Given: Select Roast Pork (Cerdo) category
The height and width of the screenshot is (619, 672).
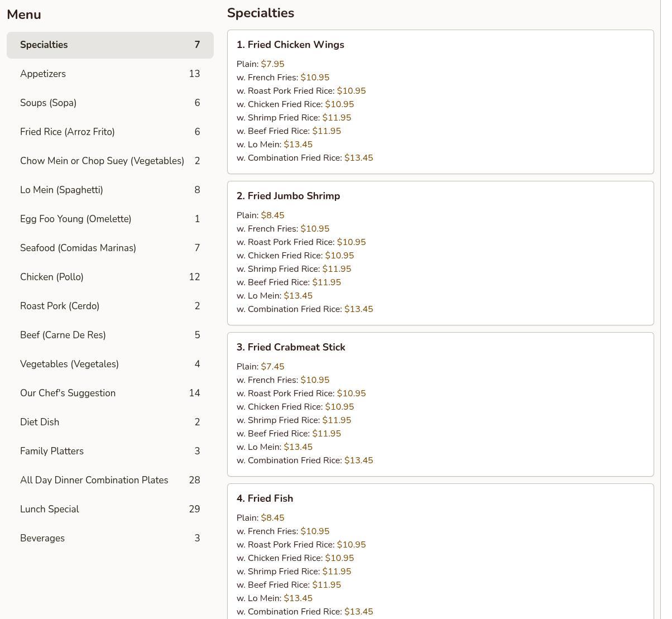Looking at the screenshot, I should click(x=110, y=306).
